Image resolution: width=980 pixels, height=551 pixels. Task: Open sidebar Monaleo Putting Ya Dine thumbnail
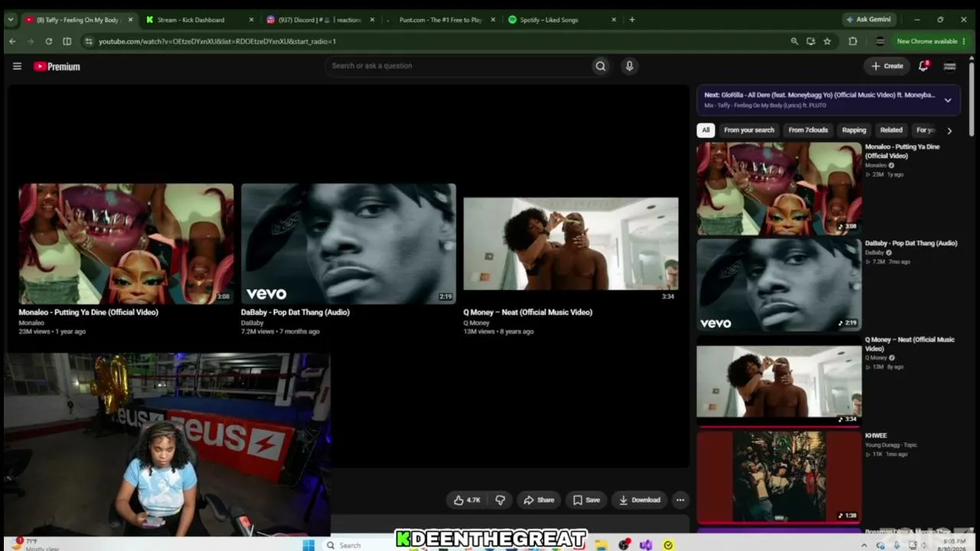tap(779, 188)
